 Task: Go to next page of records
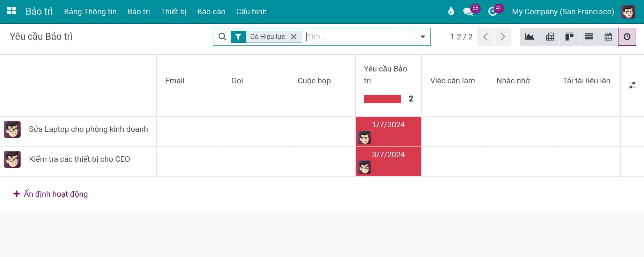503,37
